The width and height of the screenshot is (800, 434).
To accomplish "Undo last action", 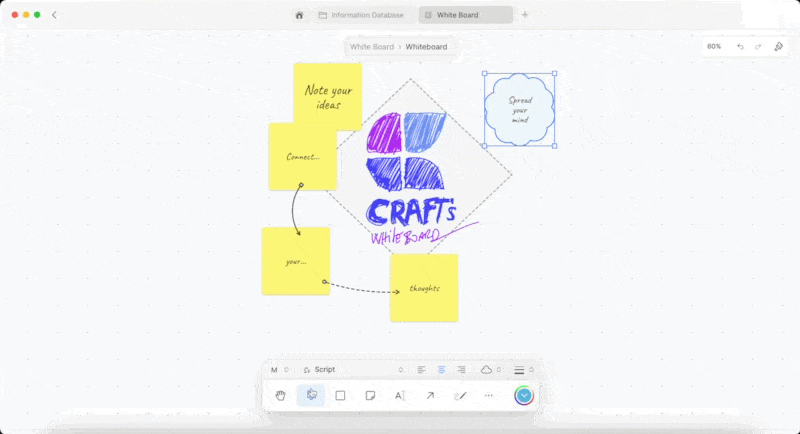I will 740,46.
